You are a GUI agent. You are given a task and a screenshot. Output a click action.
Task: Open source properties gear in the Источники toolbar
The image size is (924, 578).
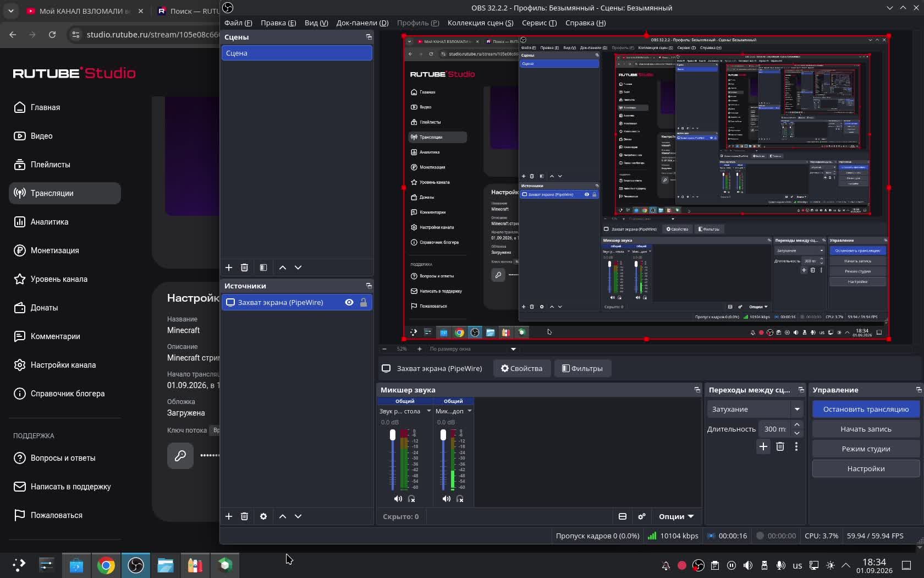point(263,516)
